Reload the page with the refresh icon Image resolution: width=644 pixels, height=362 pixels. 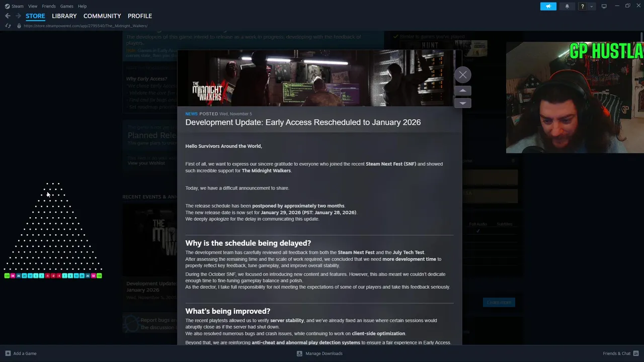click(8, 26)
